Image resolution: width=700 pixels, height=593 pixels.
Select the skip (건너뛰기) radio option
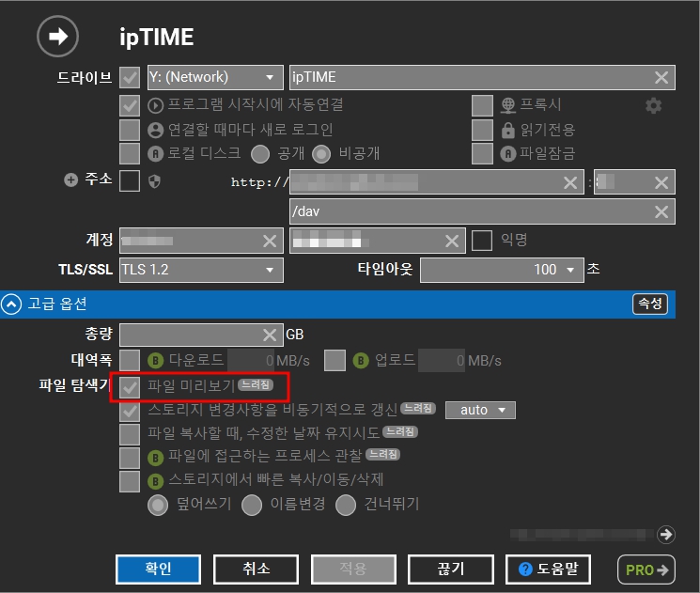coord(346,506)
